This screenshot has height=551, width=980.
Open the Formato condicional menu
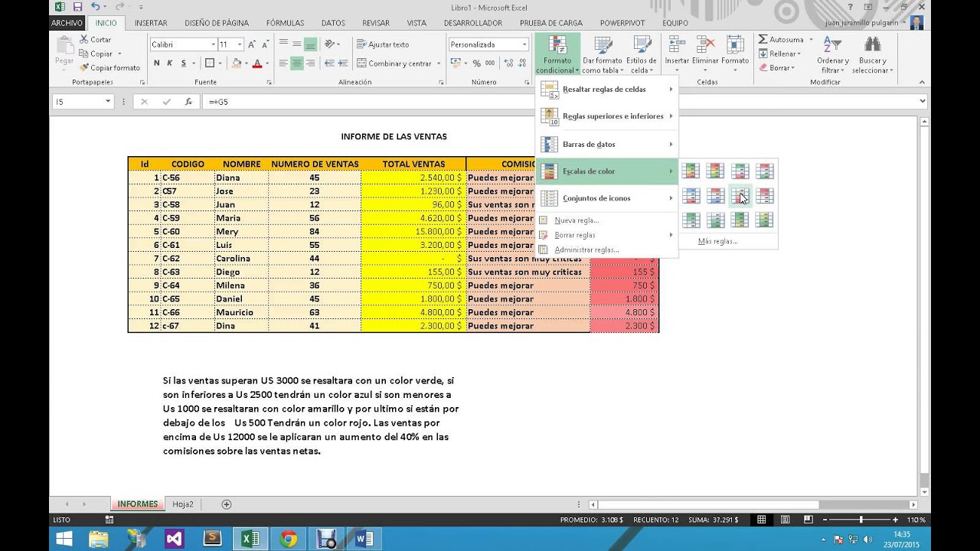coord(557,54)
